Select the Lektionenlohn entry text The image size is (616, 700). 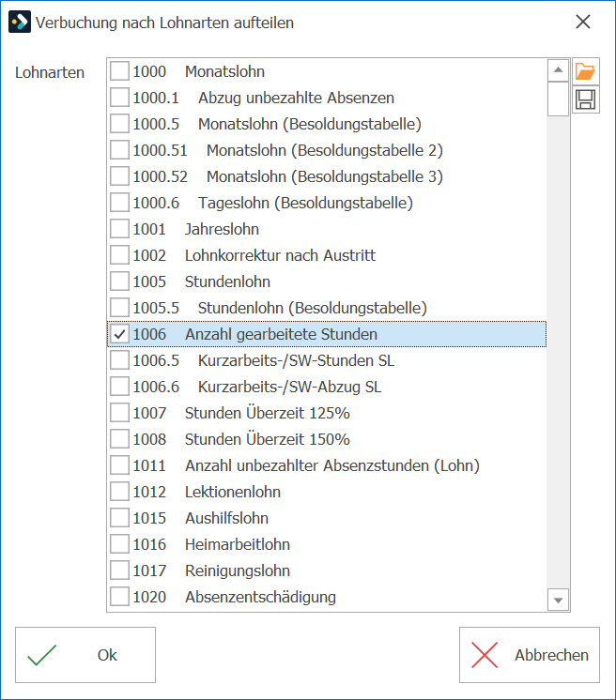[x=233, y=492]
